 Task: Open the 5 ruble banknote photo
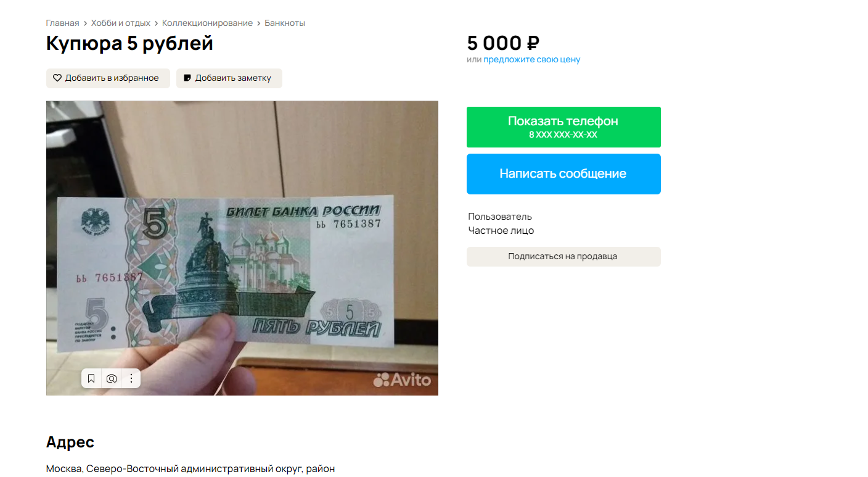pyautogui.click(x=242, y=248)
